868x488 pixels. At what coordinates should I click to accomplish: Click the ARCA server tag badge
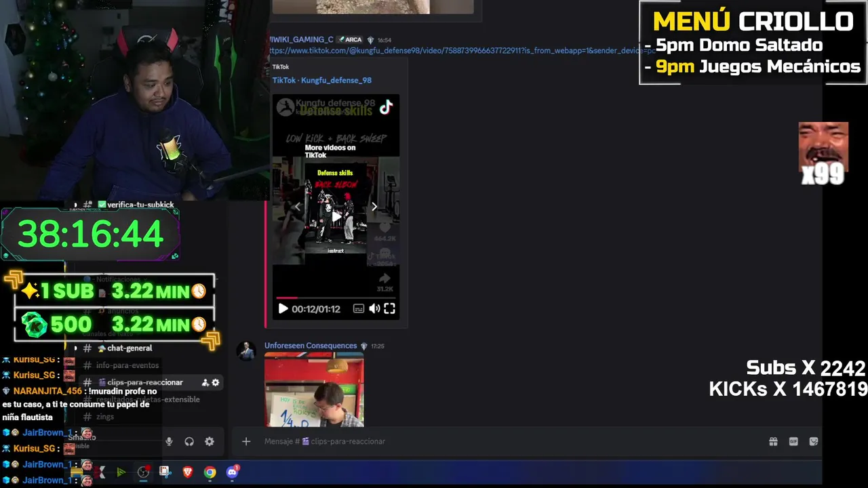[351, 39]
